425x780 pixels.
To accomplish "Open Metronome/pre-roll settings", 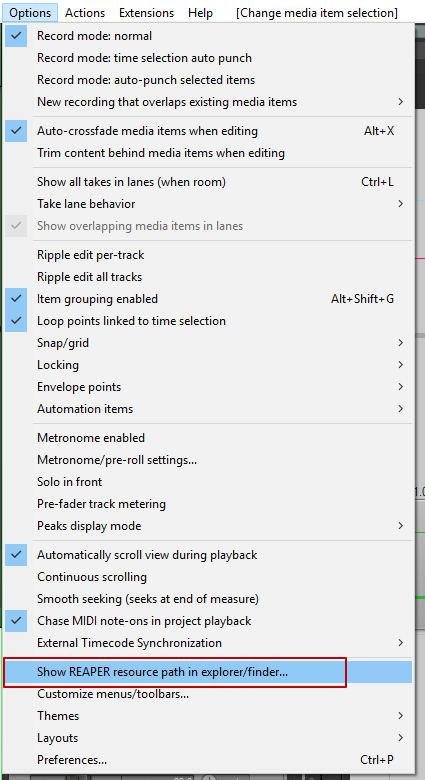I will coord(208,460).
